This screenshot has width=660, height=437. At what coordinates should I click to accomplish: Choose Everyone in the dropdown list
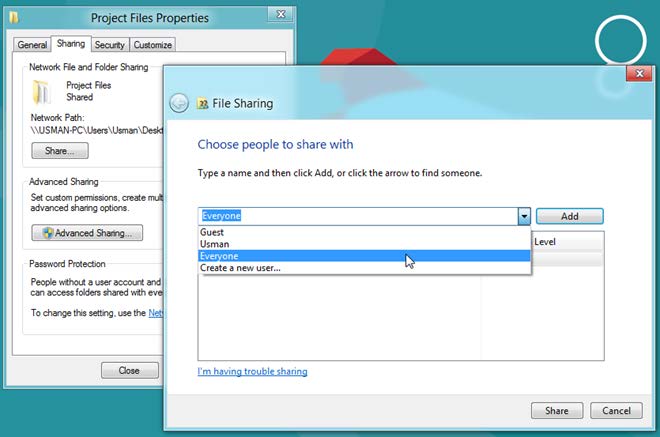point(364,256)
